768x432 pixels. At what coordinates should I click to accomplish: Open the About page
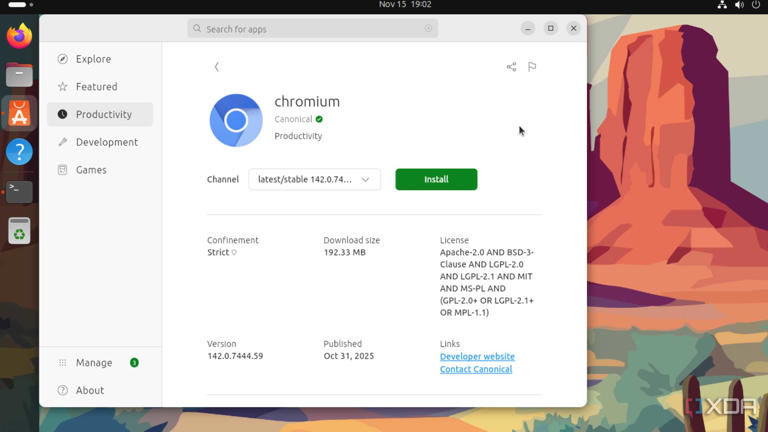[100, 390]
